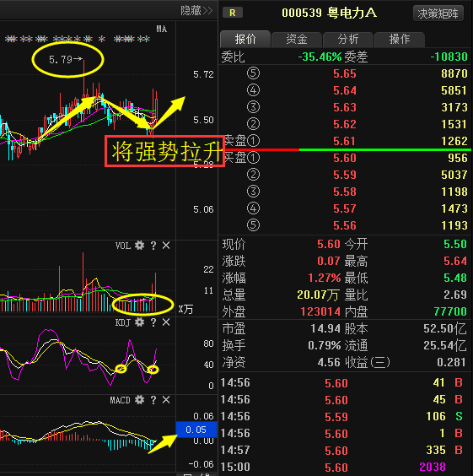Open VOL indicator help question mark

click(x=153, y=246)
